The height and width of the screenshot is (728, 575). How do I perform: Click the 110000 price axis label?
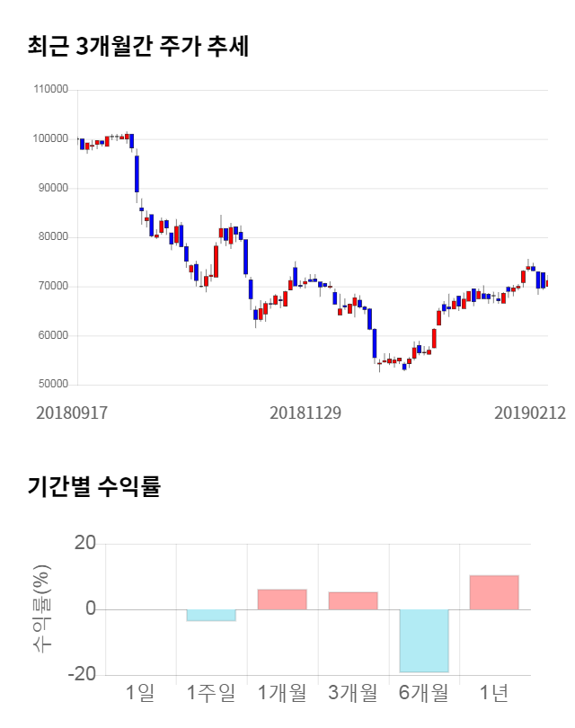pos(49,90)
